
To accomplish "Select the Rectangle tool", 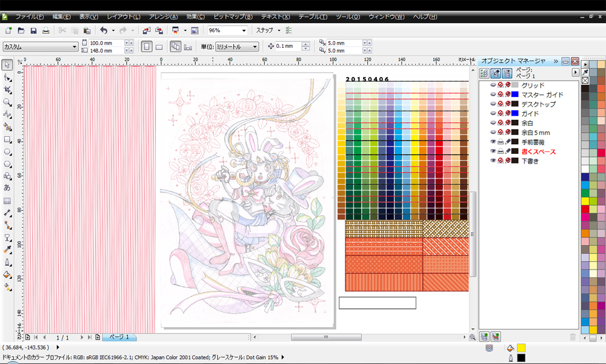I will coord(7,139).
